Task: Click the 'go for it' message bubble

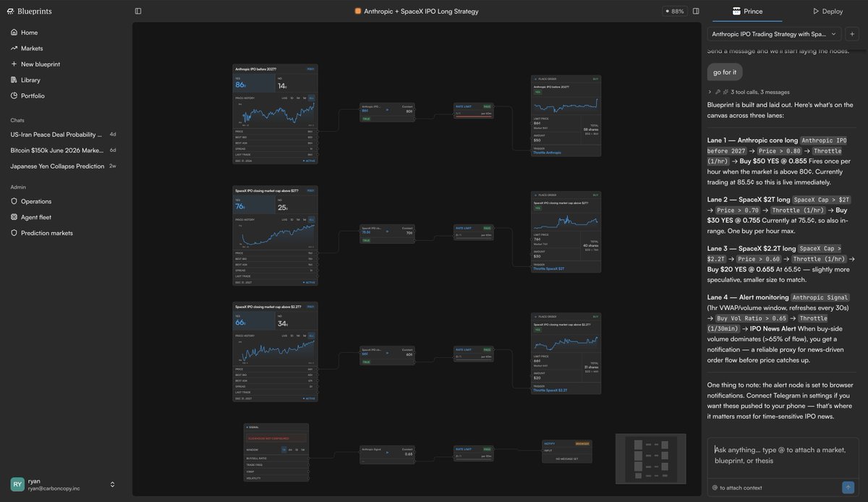Action: pyautogui.click(x=725, y=72)
